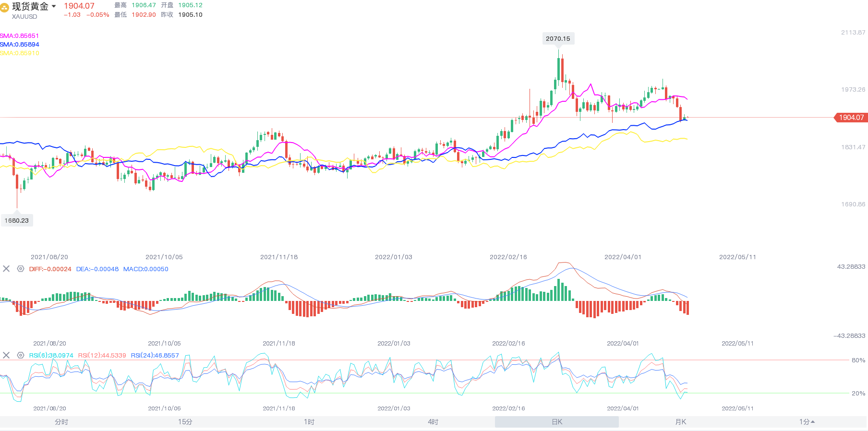
Task: Click the blue SMA:0.85894 label
Action: 20,44
